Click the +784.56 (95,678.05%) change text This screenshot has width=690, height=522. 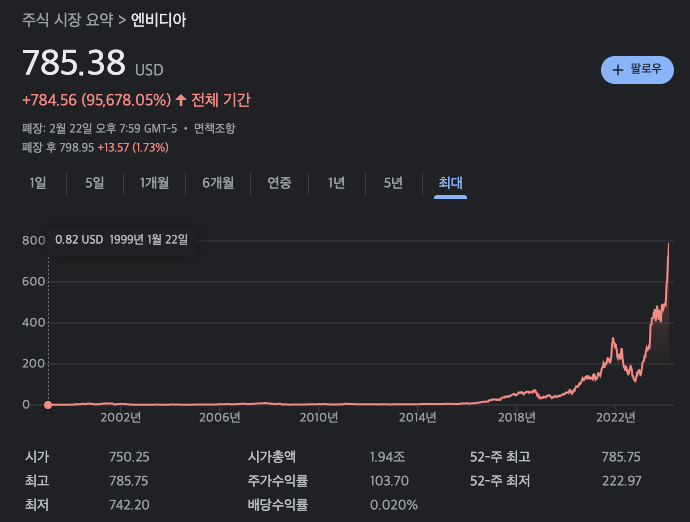(x=96, y=100)
